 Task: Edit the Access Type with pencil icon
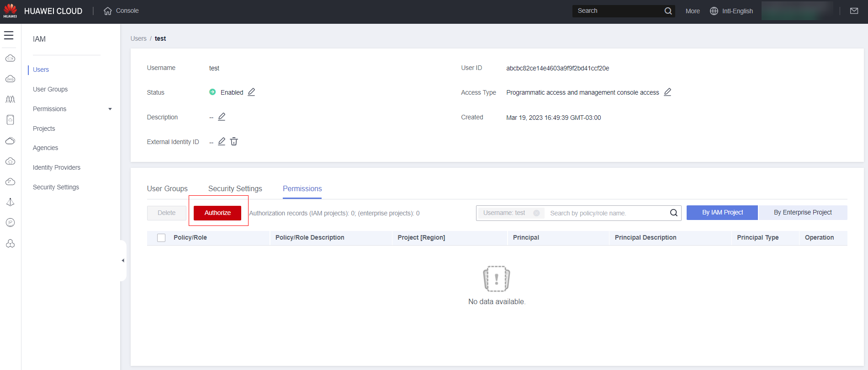pyautogui.click(x=667, y=92)
